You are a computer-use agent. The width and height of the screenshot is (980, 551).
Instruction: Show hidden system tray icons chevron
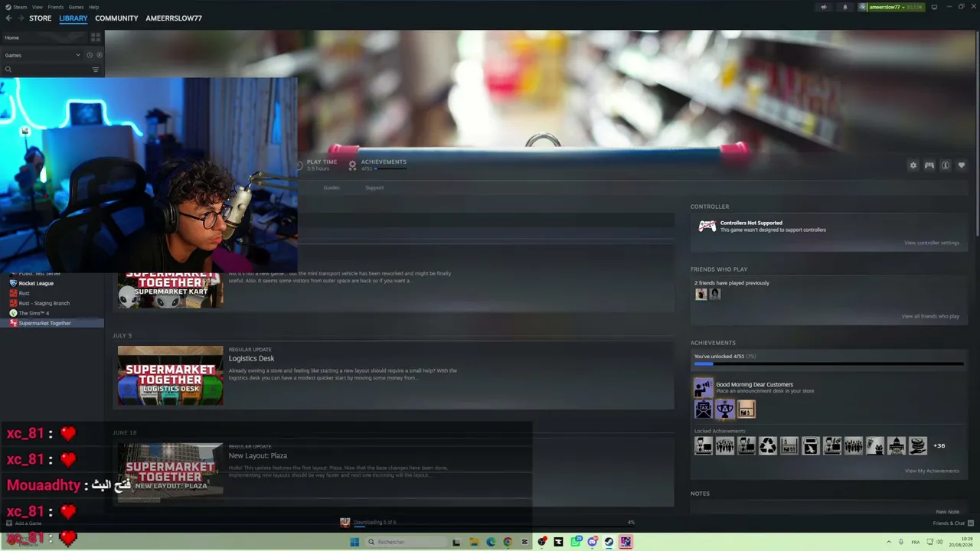(889, 542)
